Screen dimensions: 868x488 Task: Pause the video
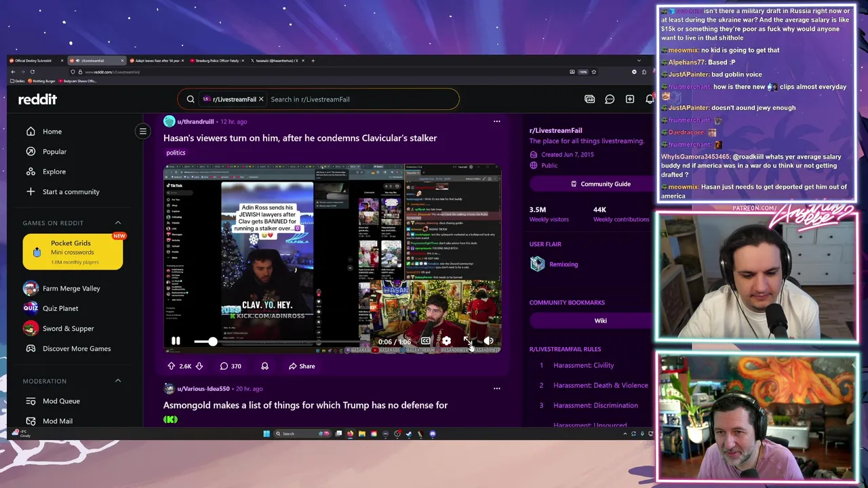(x=176, y=342)
